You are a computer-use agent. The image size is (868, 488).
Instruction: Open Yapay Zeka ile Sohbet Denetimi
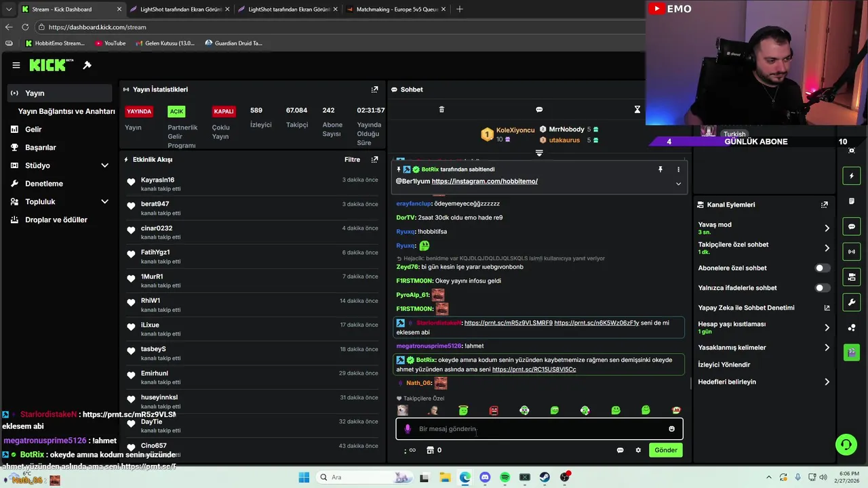click(746, 308)
